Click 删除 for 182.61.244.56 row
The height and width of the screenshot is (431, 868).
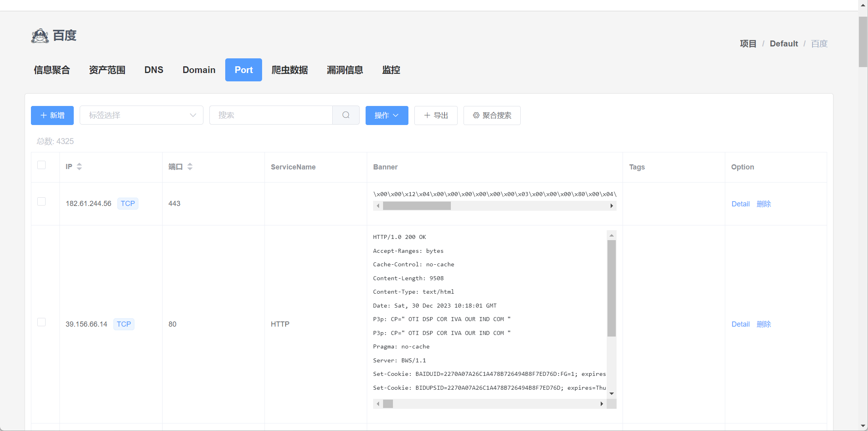(x=764, y=204)
